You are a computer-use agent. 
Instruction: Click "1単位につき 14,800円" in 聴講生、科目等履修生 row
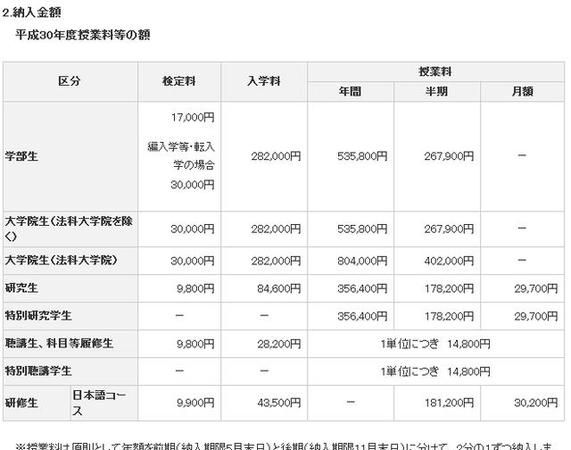[436, 344]
